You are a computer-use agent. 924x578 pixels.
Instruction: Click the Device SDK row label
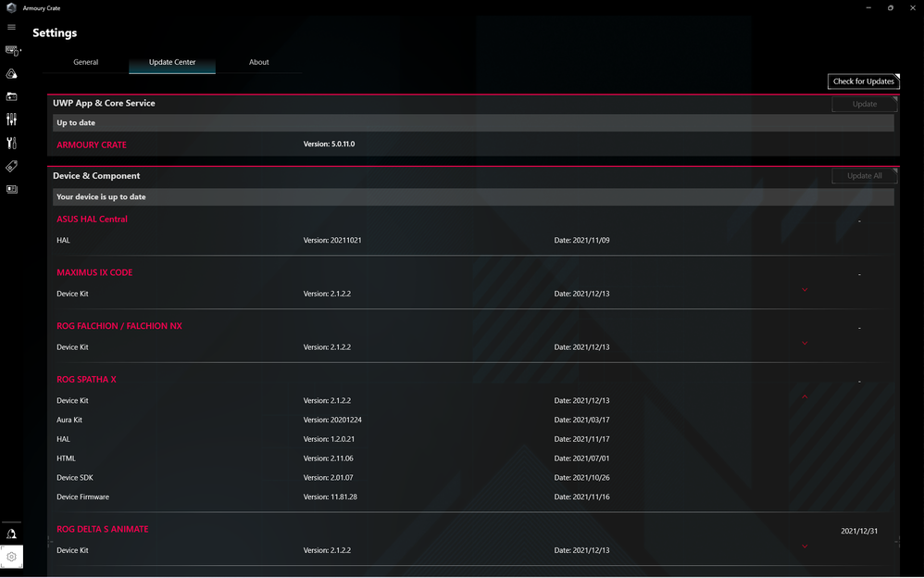[x=75, y=478]
